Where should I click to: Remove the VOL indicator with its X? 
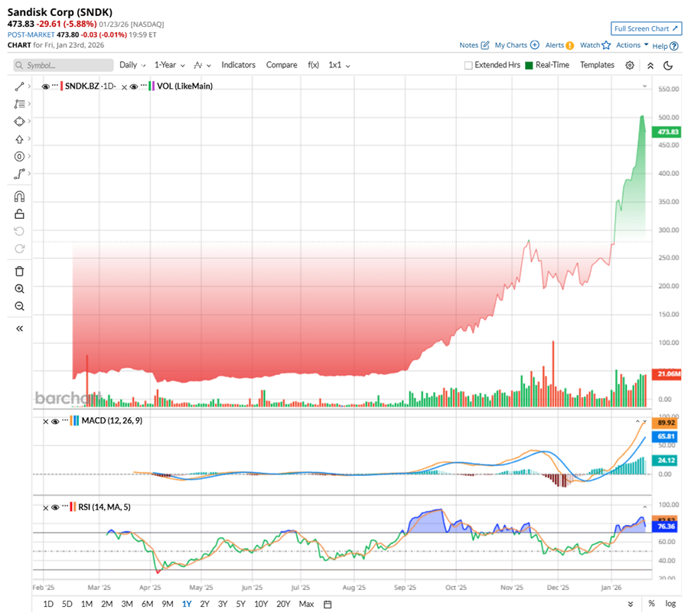(x=124, y=87)
